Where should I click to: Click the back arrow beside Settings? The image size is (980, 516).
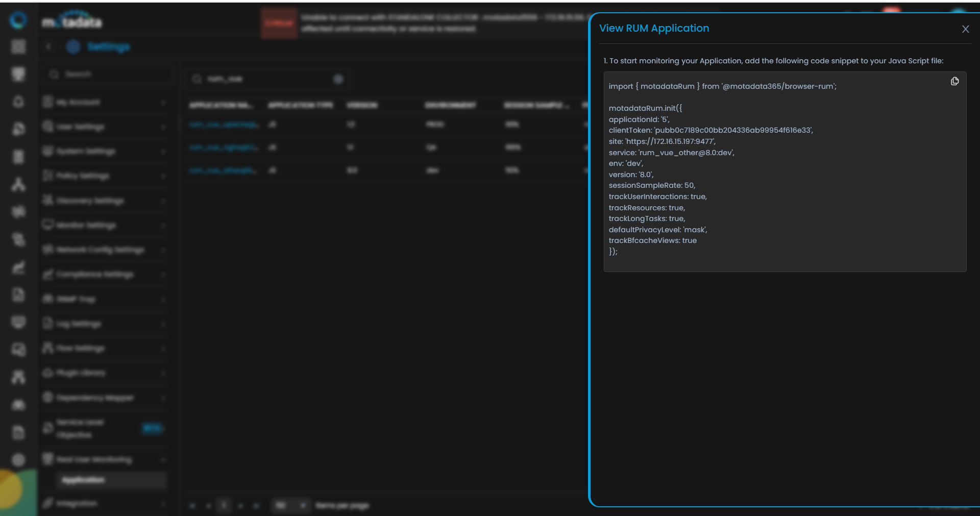[x=48, y=47]
